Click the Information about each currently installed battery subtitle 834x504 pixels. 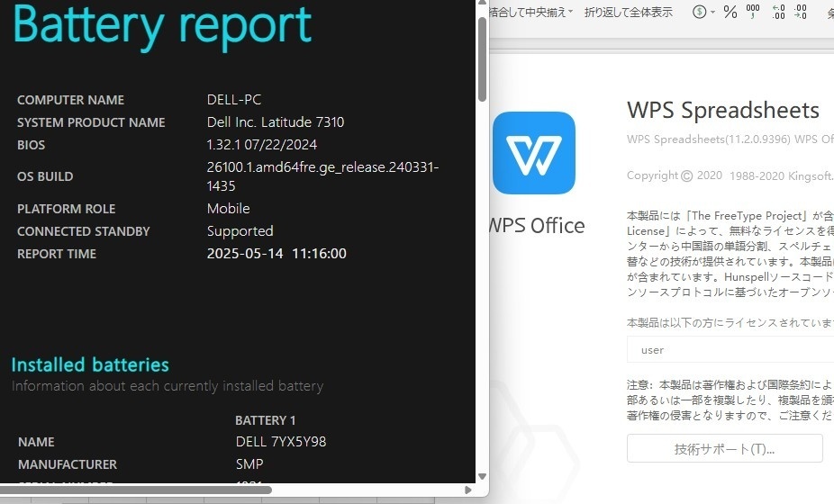coord(168,386)
